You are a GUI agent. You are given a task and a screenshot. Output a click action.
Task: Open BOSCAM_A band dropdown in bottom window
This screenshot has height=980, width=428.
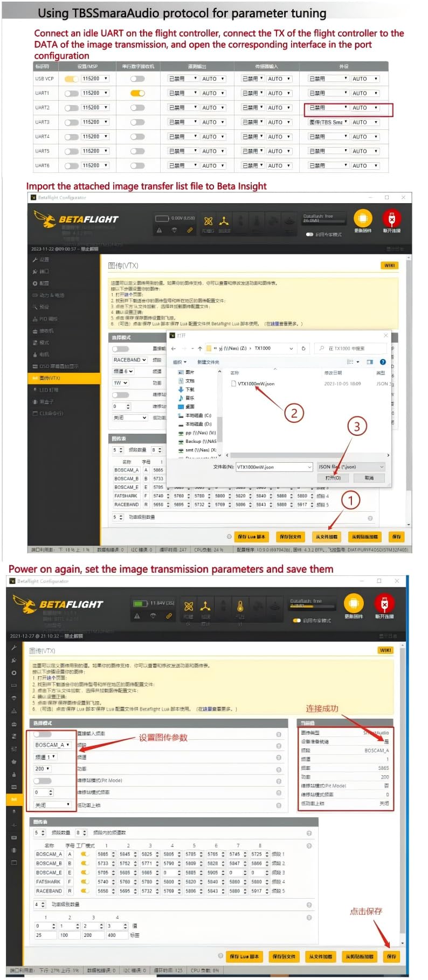(x=52, y=745)
